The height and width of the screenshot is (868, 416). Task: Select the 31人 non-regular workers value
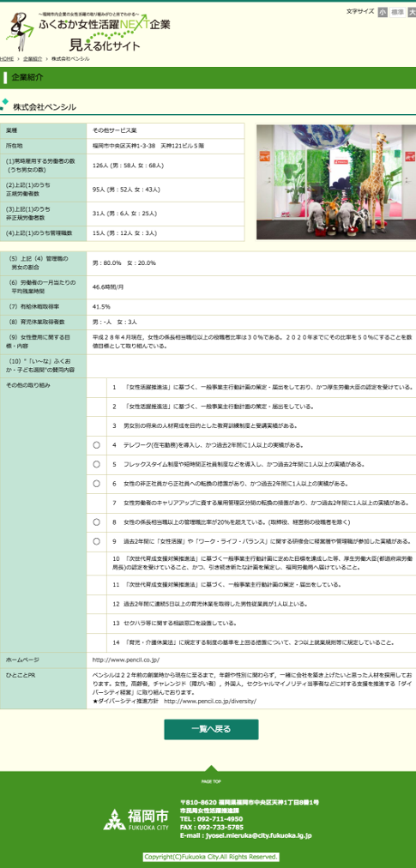pyautogui.click(x=124, y=213)
